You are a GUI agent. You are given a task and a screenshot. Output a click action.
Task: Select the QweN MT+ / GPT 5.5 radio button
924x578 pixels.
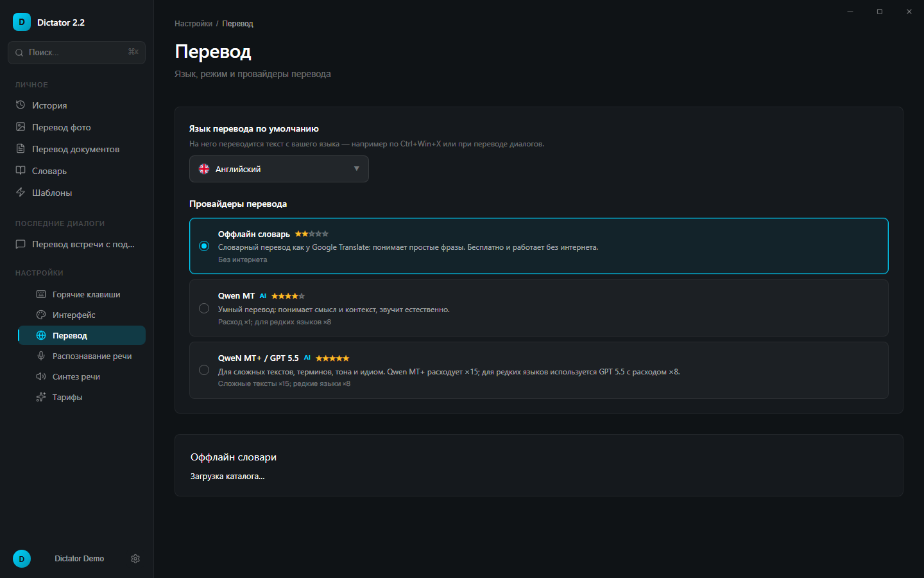[204, 370]
